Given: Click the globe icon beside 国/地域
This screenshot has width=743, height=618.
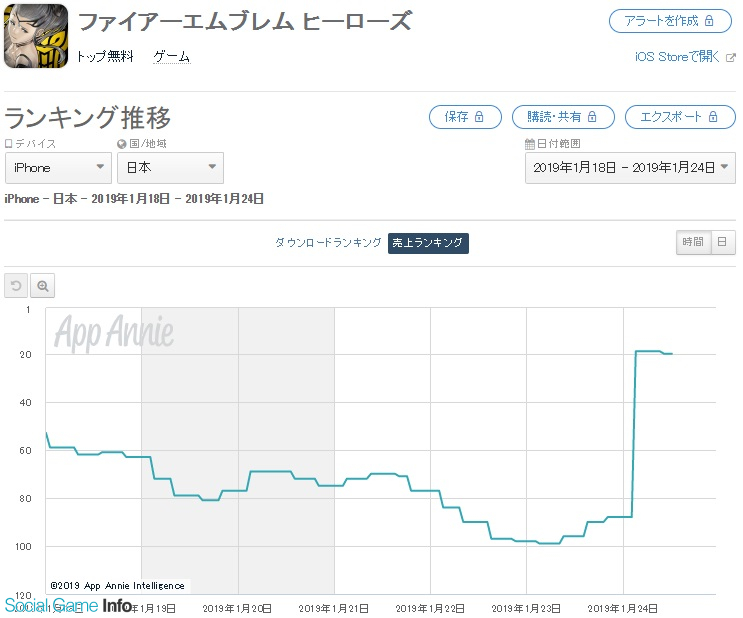Looking at the screenshot, I should [x=122, y=144].
